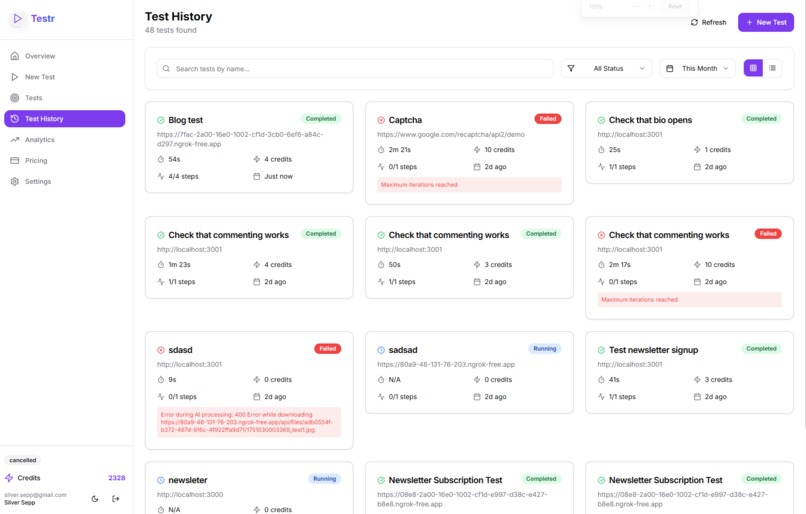Click the Credits lightning icon in sidebar
Viewport: 806px width, 514px height.
click(x=9, y=478)
